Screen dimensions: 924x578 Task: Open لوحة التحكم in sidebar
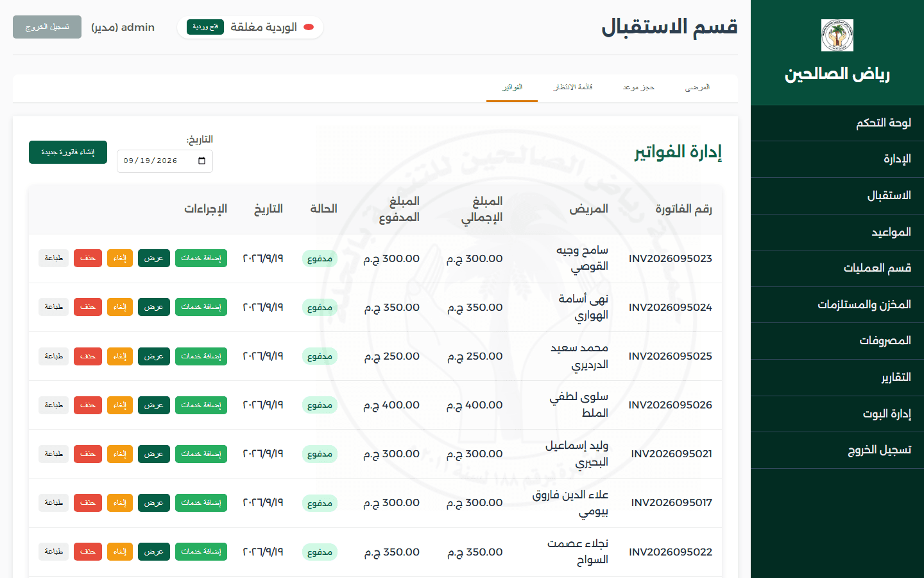click(x=837, y=123)
